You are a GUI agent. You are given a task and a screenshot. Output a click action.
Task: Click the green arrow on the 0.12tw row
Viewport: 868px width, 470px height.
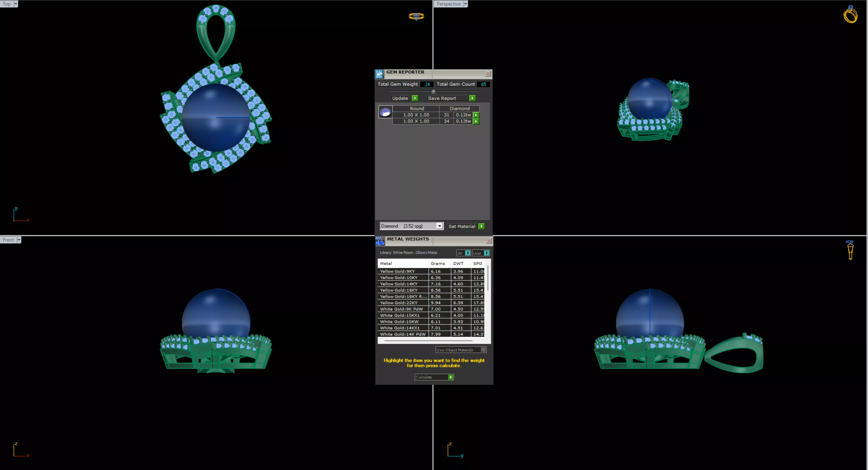pos(476,115)
